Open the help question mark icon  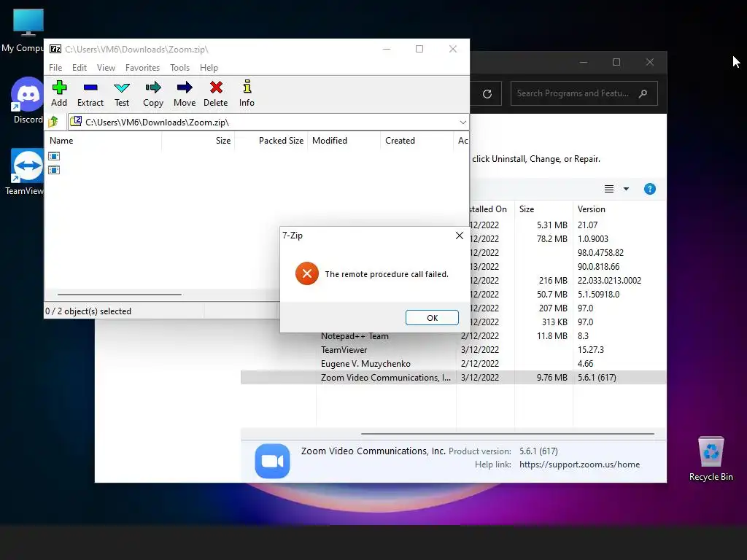(x=649, y=189)
